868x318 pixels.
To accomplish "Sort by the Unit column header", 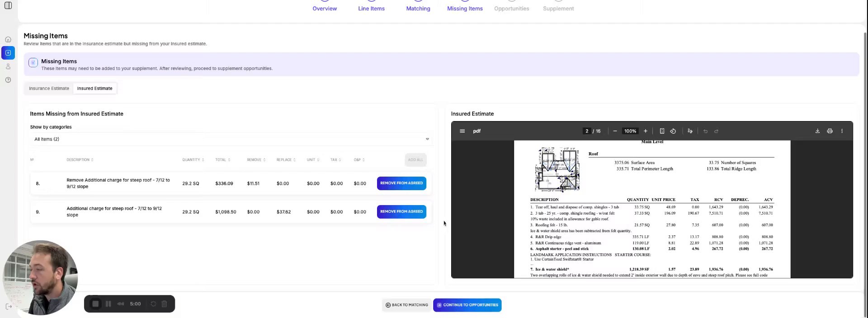I will click(313, 160).
